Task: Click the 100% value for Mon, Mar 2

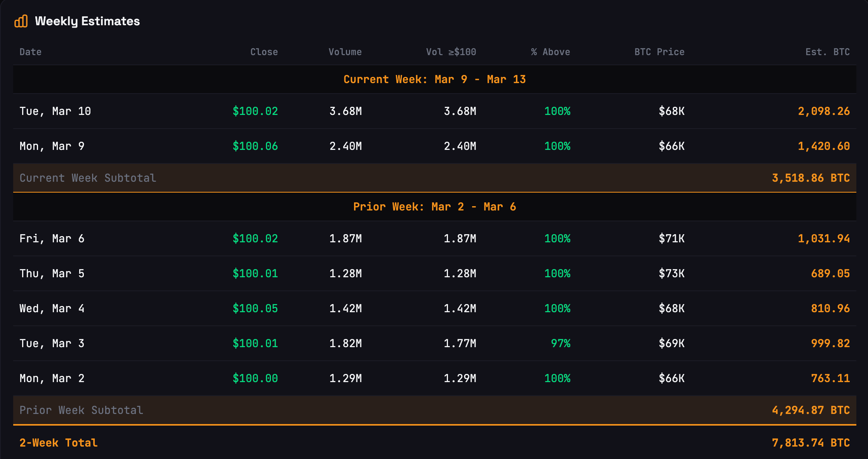Action: pyautogui.click(x=557, y=378)
